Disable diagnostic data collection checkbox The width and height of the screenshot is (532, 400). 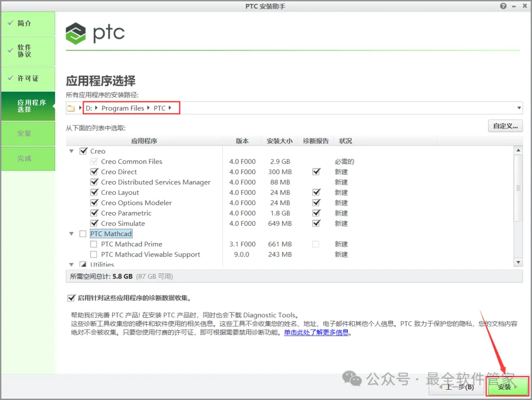71,298
